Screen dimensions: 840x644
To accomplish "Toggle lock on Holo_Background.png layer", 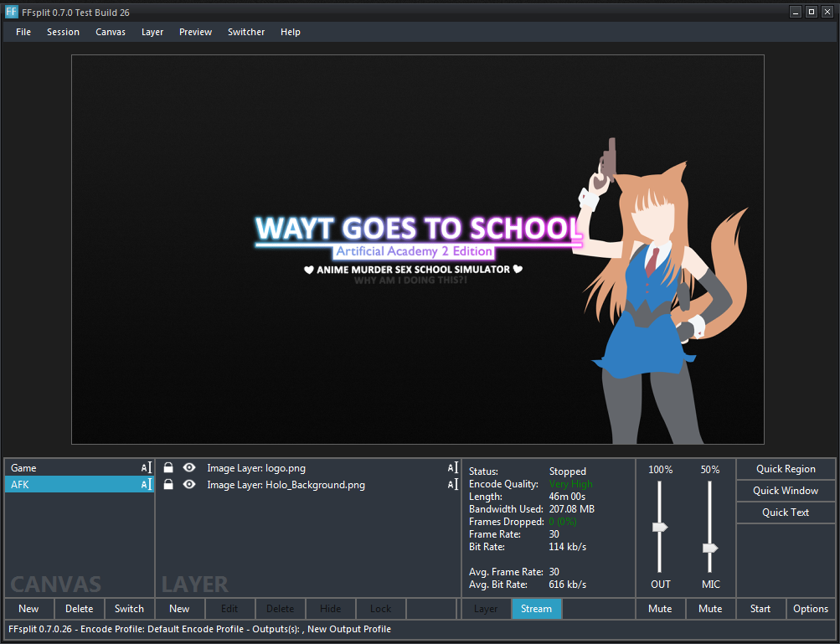I will (168, 484).
